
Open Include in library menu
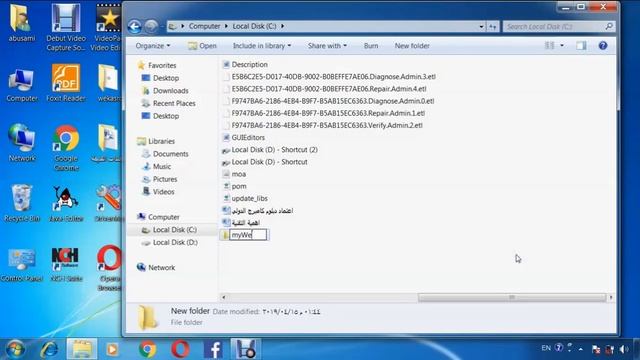(262, 46)
